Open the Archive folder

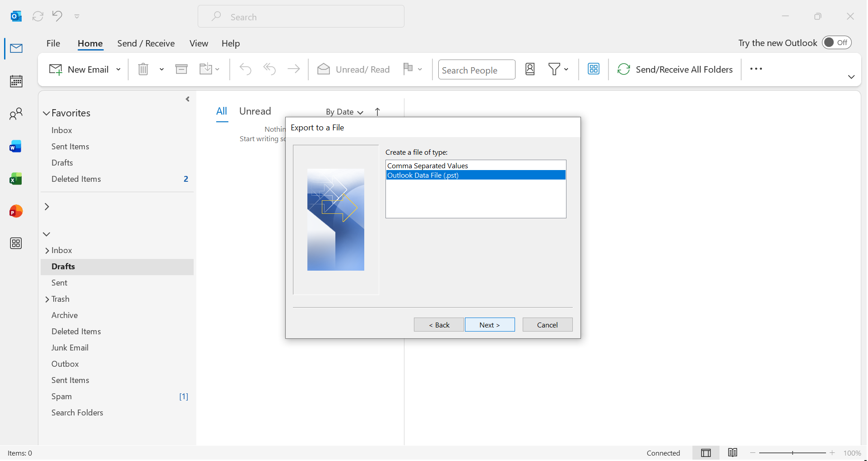click(117, 315)
